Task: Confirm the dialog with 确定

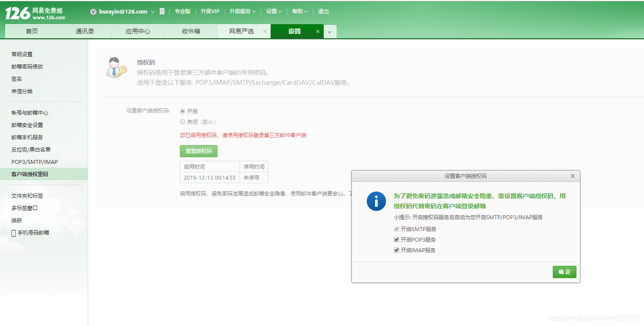Action: pyautogui.click(x=564, y=272)
